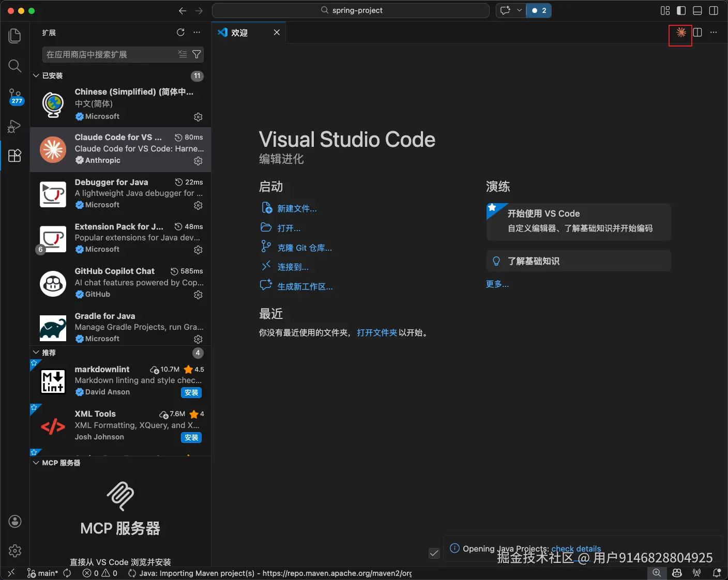Open Source Control view with 277 badge

(15, 96)
